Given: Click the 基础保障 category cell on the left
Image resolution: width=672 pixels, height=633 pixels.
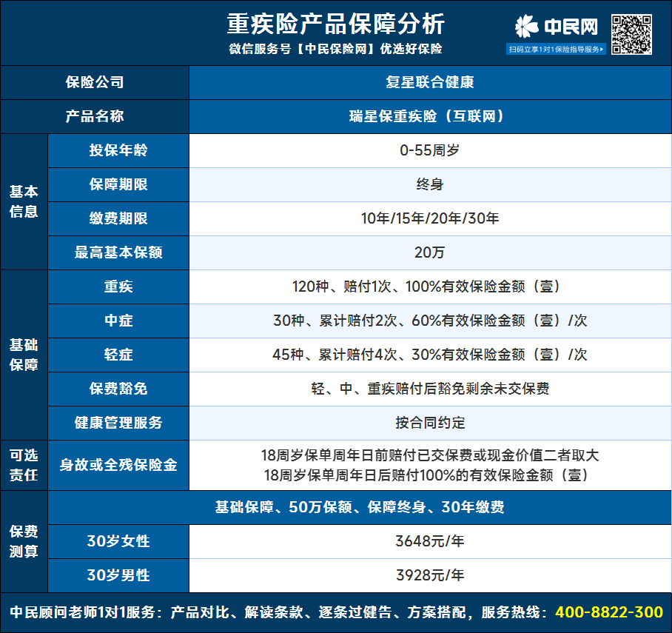Looking at the screenshot, I should point(24,355).
